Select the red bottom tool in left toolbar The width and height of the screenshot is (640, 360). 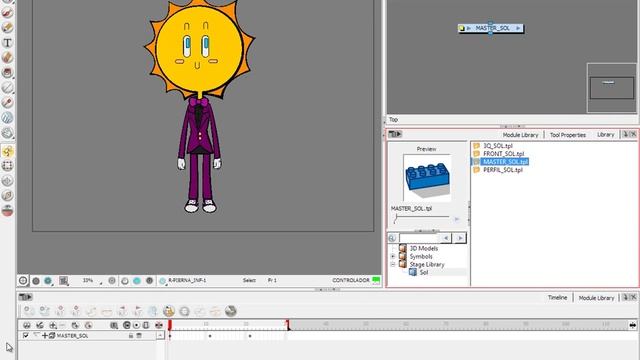7,211
